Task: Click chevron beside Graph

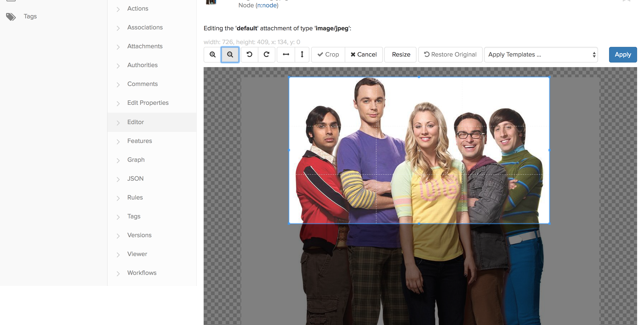Action: (x=118, y=160)
